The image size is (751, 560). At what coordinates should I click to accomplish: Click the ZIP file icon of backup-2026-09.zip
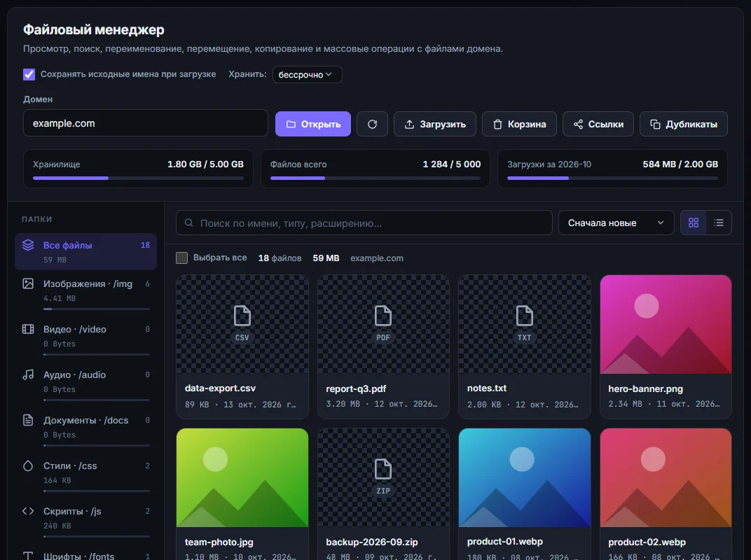[x=383, y=469]
